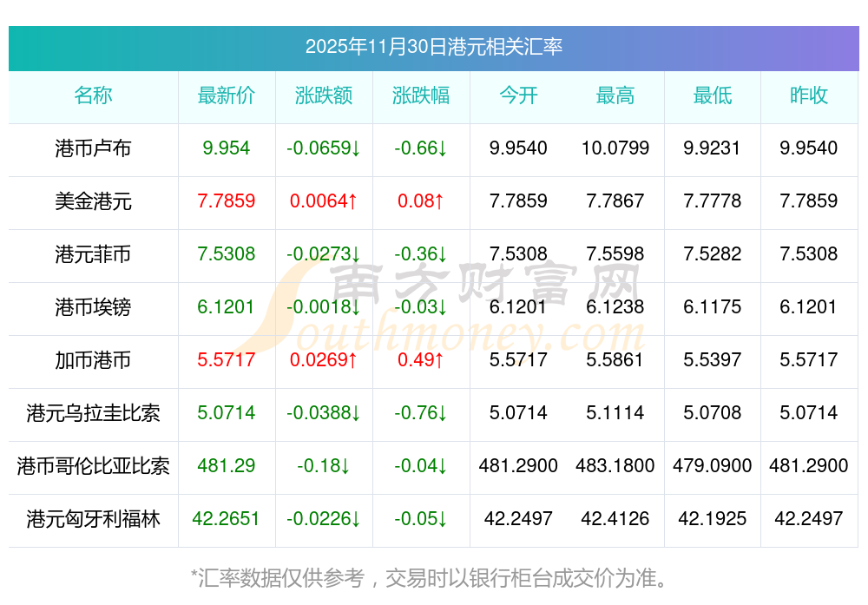
Task: Select the 昨收 column header
Action: 809,95
